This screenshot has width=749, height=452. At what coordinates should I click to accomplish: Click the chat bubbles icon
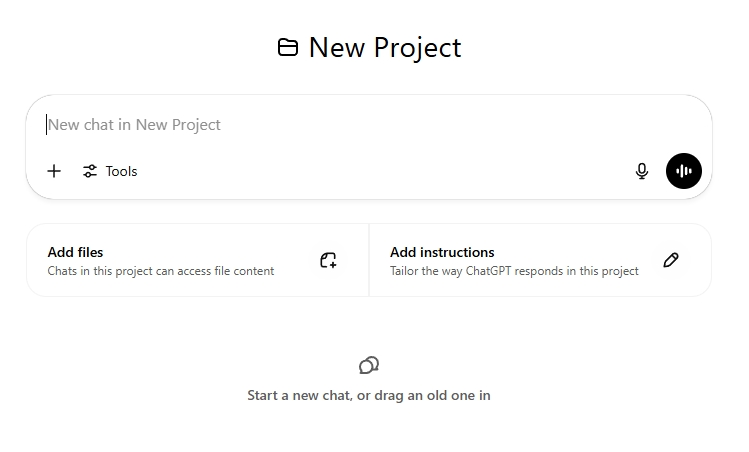point(369,365)
